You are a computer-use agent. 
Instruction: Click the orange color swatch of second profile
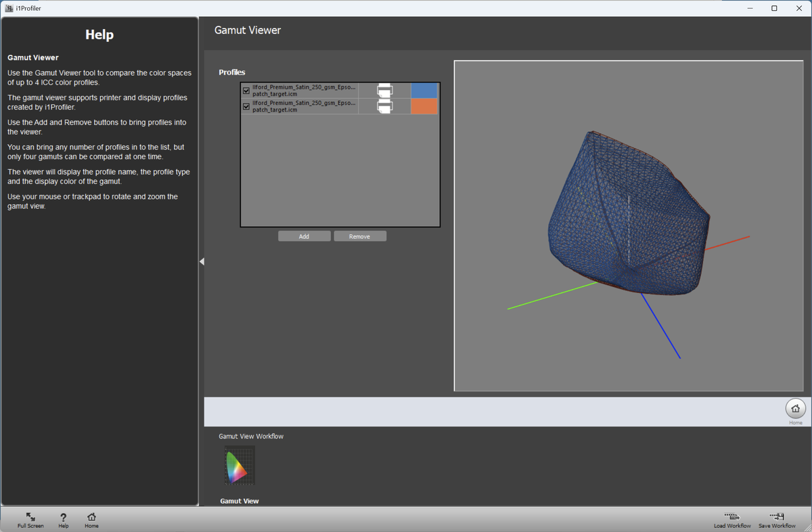coord(424,106)
